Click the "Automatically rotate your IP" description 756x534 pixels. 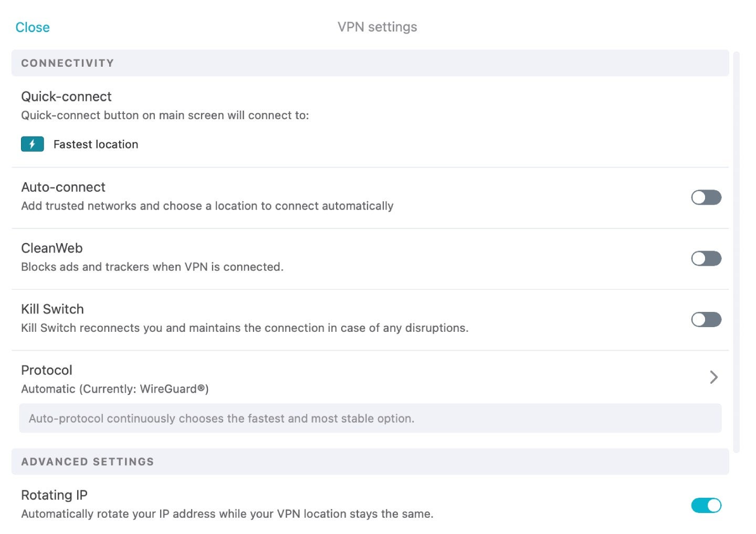point(227,514)
